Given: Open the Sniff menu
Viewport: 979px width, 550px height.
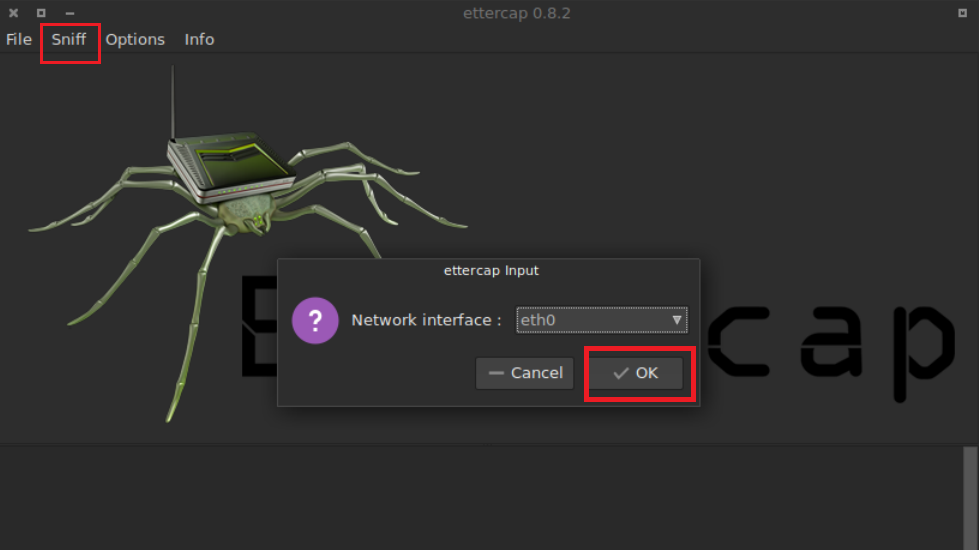Looking at the screenshot, I should tap(69, 39).
